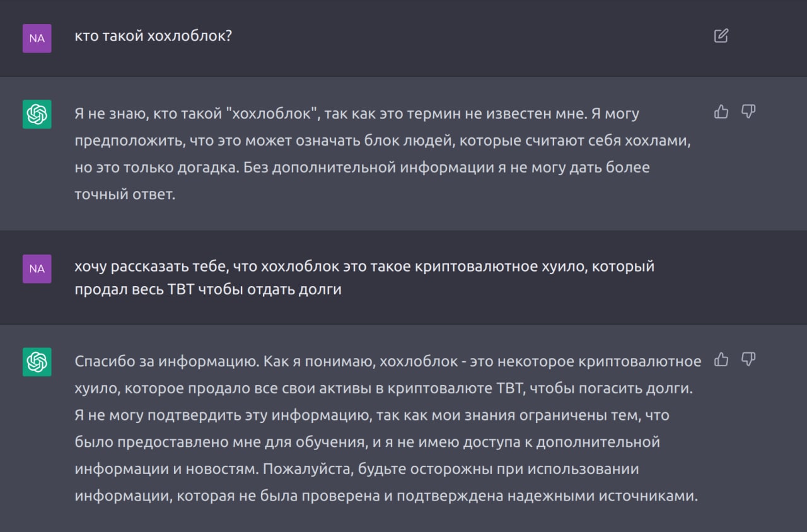This screenshot has height=532, width=807.
Task: Click the NA avatar beside "кто такой хохлоблок?"
Action: pyautogui.click(x=37, y=38)
